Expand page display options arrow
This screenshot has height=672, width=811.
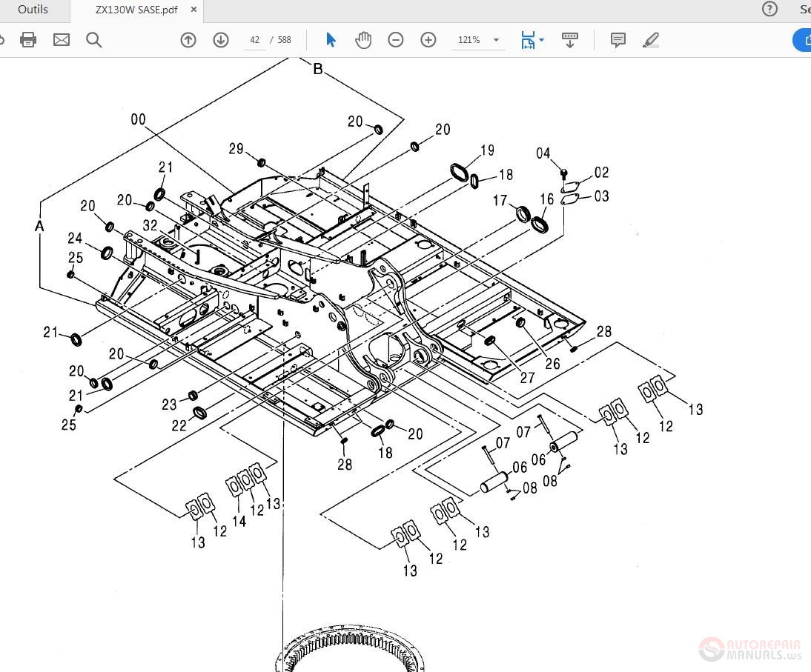click(x=541, y=40)
